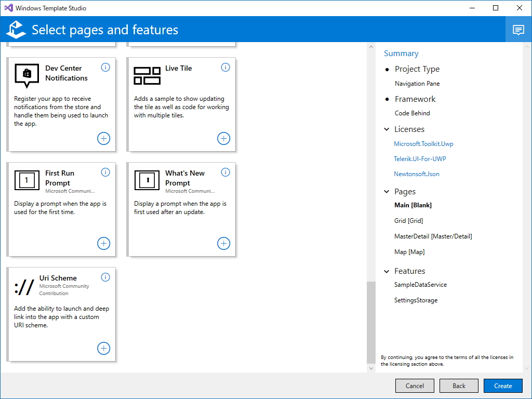Collapse the Features section
Screen dimensions: 532x399
[x=387, y=271]
